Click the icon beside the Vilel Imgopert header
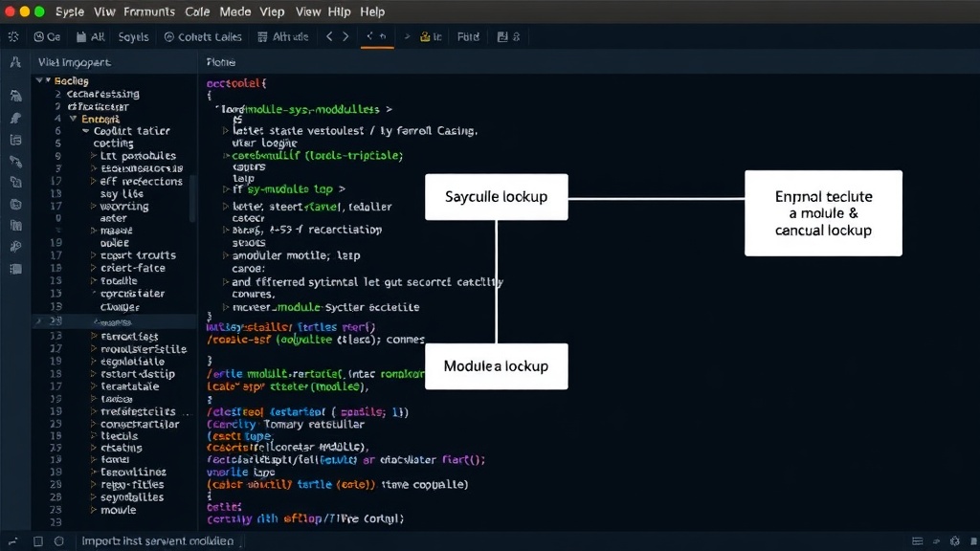 (15, 62)
